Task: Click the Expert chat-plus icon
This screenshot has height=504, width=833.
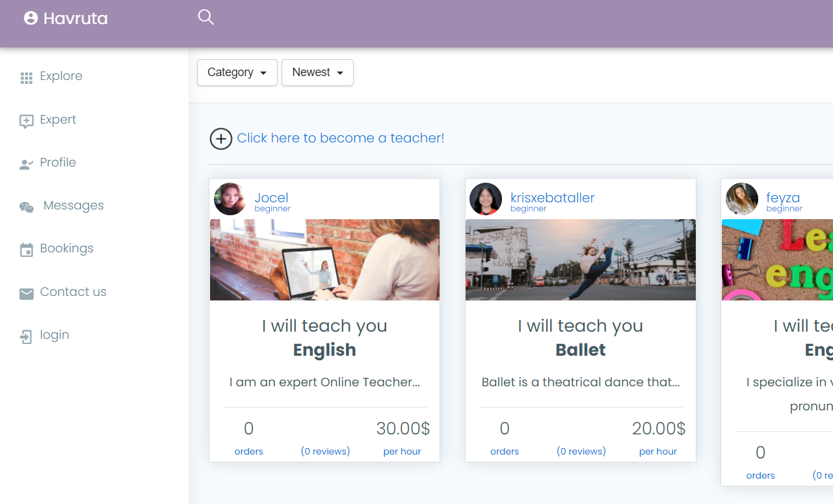Action: click(x=26, y=121)
